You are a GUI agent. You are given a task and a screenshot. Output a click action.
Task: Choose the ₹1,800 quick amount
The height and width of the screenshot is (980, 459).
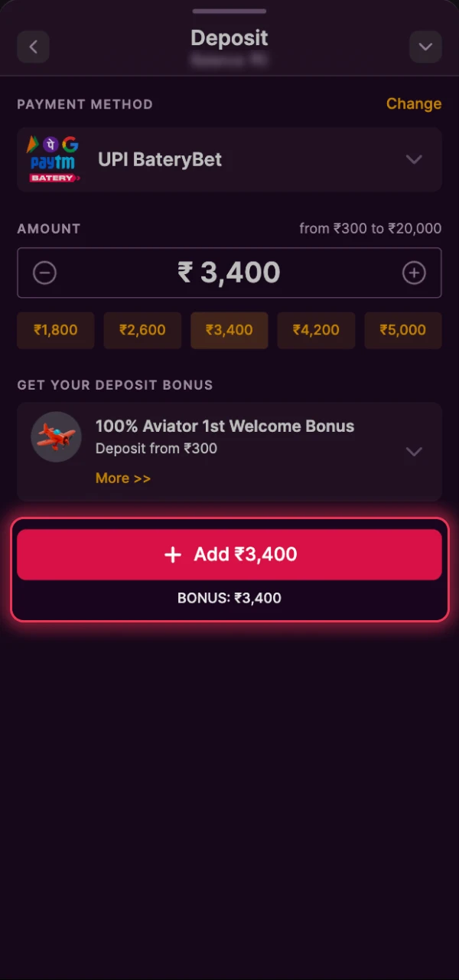(56, 330)
